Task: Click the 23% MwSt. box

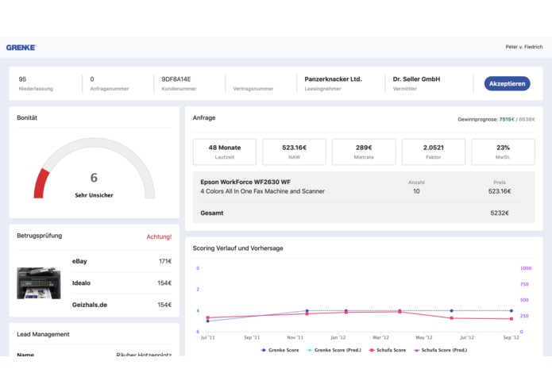Action: 503,152
